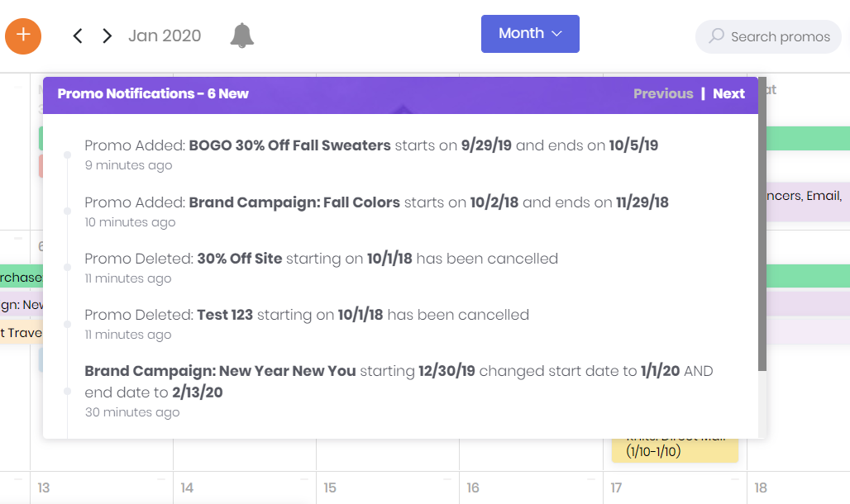850x504 pixels.
Task: Click the orange plus add promo button
Action: click(x=23, y=36)
